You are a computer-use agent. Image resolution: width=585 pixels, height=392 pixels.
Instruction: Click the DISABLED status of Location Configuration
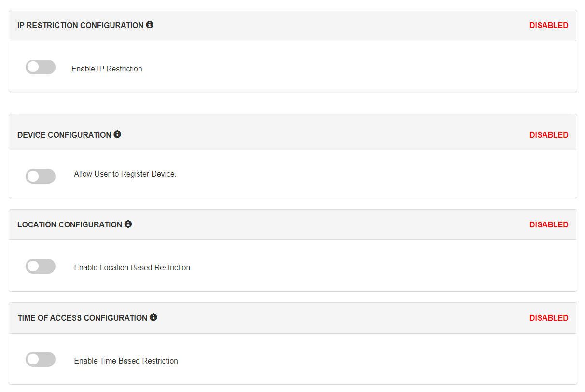[x=549, y=224]
